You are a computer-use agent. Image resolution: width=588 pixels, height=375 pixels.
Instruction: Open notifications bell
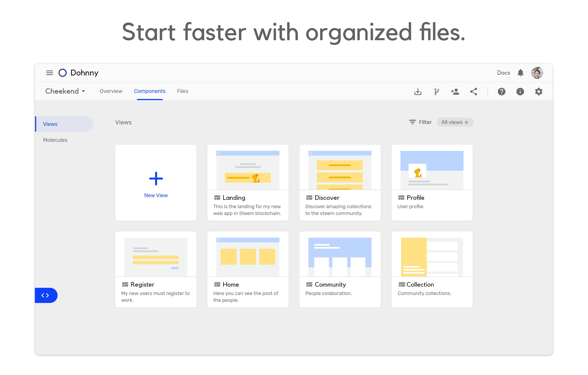[520, 73]
